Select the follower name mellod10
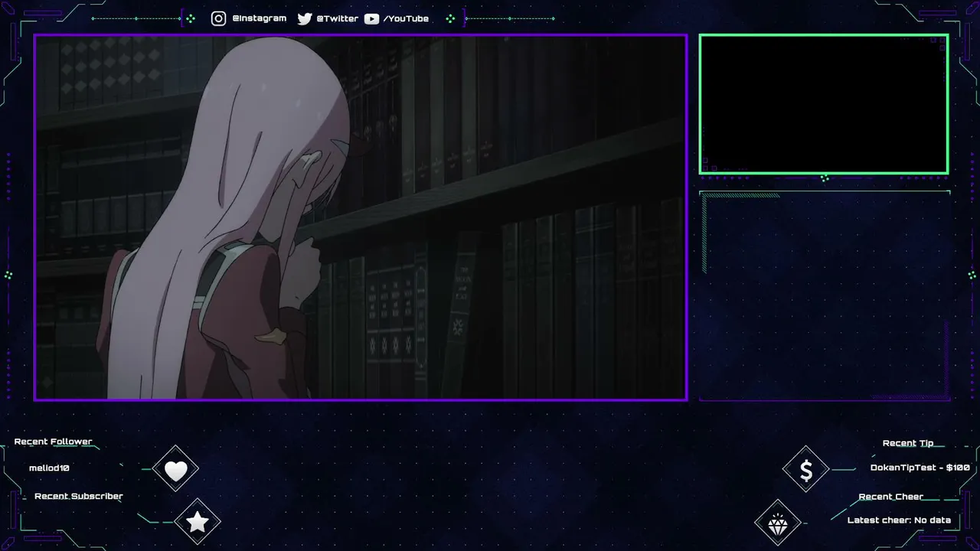Viewport: 980px width, 551px height. click(x=49, y=468)
